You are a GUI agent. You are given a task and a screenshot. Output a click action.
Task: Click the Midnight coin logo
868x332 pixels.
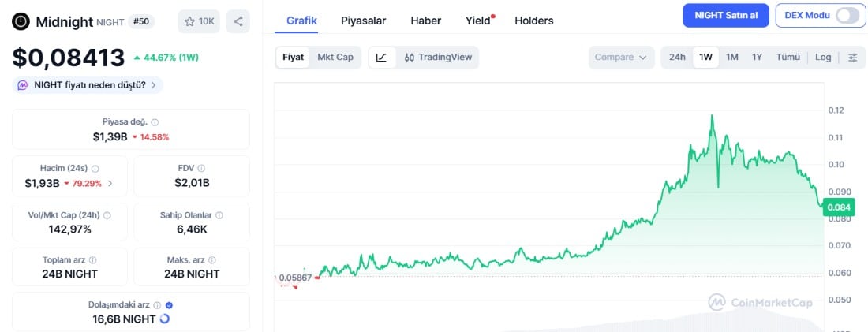pos(21,21)
